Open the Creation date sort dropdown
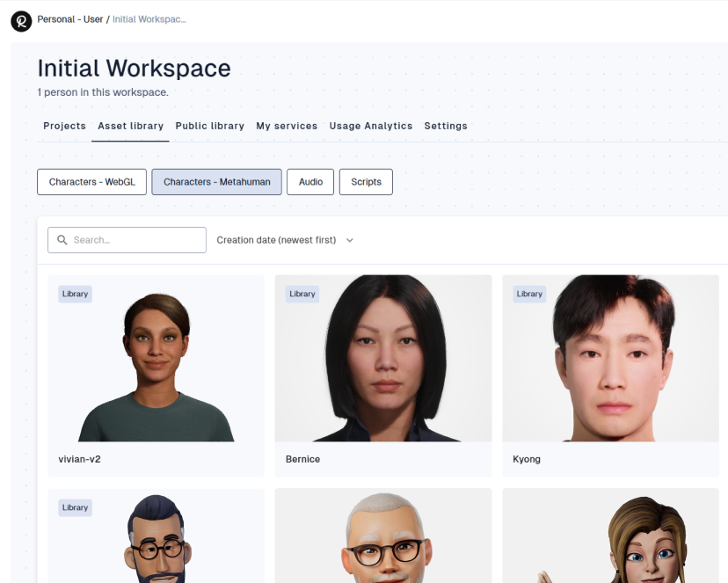 point(285,240)
